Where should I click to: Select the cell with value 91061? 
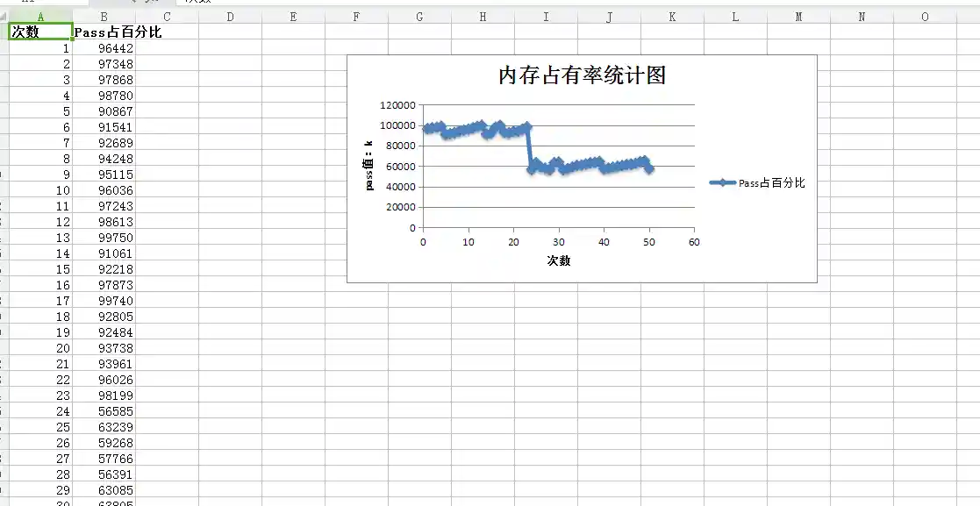(104, 253)
